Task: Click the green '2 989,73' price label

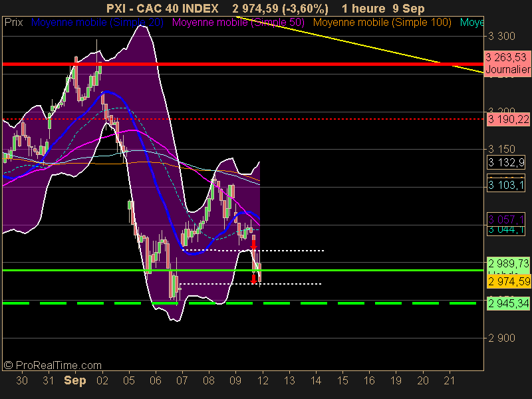Action: 509,263
